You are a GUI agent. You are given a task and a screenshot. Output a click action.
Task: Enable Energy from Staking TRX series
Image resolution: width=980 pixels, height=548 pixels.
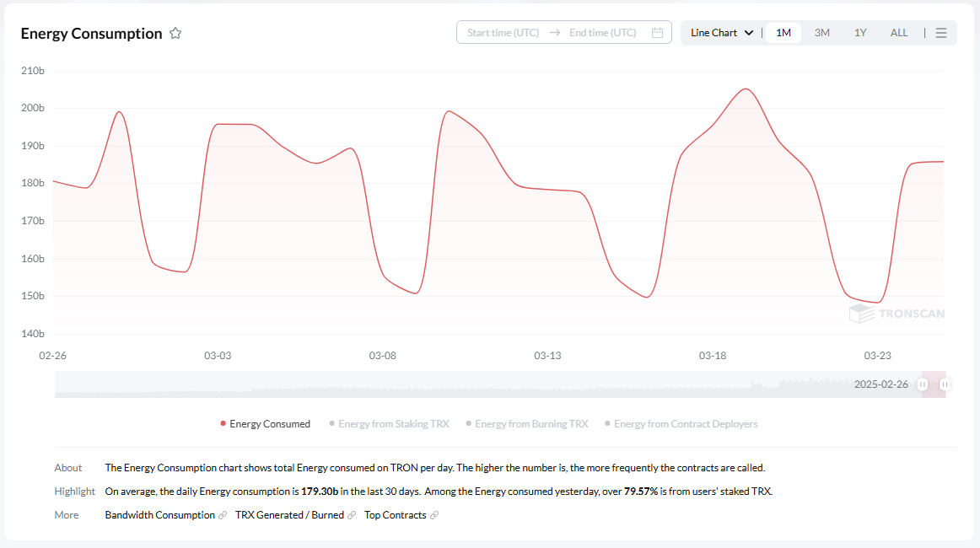pyautogui.click(x=389, y=424)
